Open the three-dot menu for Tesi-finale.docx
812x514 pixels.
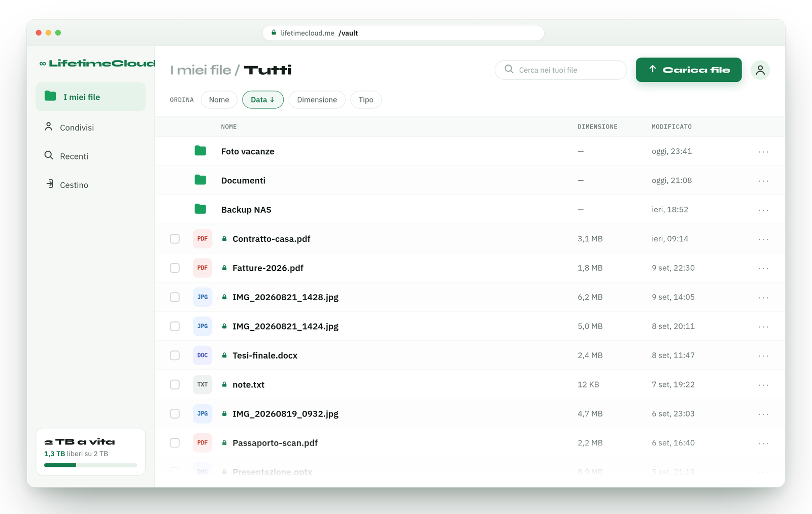click(764, 356)
